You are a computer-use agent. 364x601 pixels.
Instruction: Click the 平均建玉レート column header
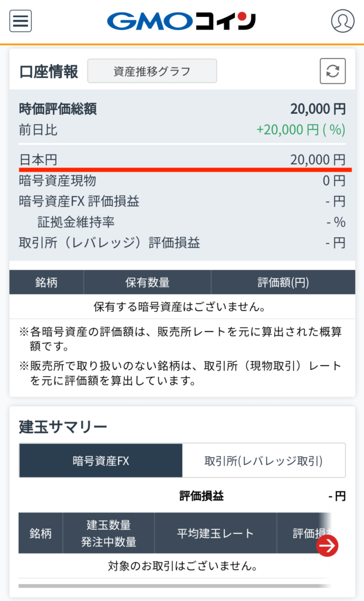click(x=215, y=534)
